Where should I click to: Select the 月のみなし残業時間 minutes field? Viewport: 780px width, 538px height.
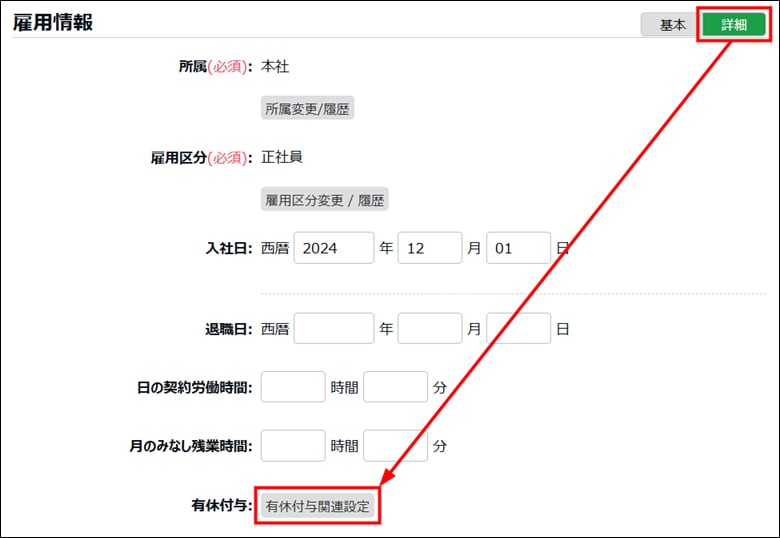[x=396, y=445]
